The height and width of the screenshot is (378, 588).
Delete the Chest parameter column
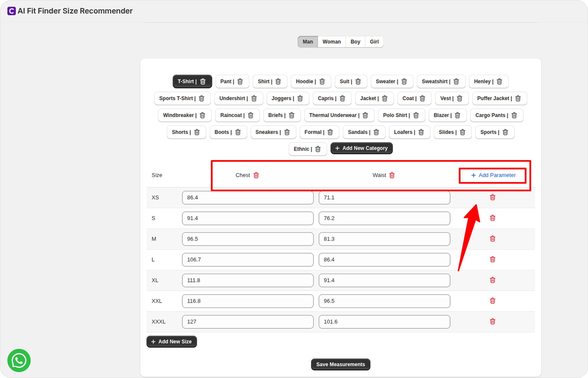tap(256, 175)
